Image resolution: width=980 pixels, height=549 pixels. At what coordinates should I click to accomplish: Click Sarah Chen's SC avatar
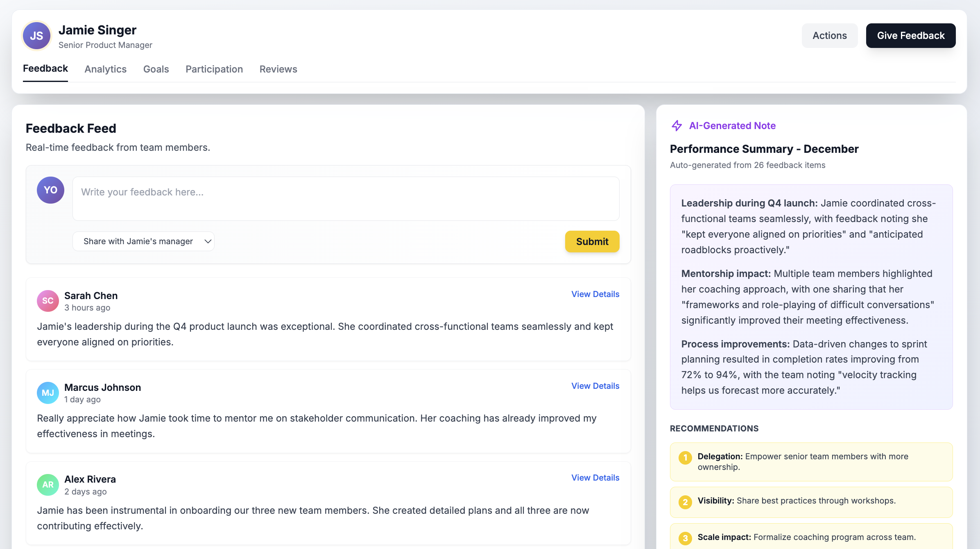[48, 301]
